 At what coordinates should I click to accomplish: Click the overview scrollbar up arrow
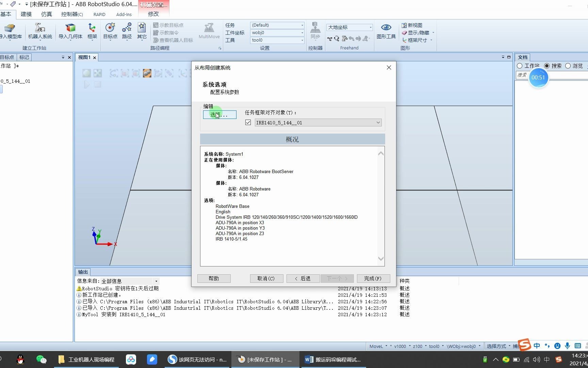[381, 154]
